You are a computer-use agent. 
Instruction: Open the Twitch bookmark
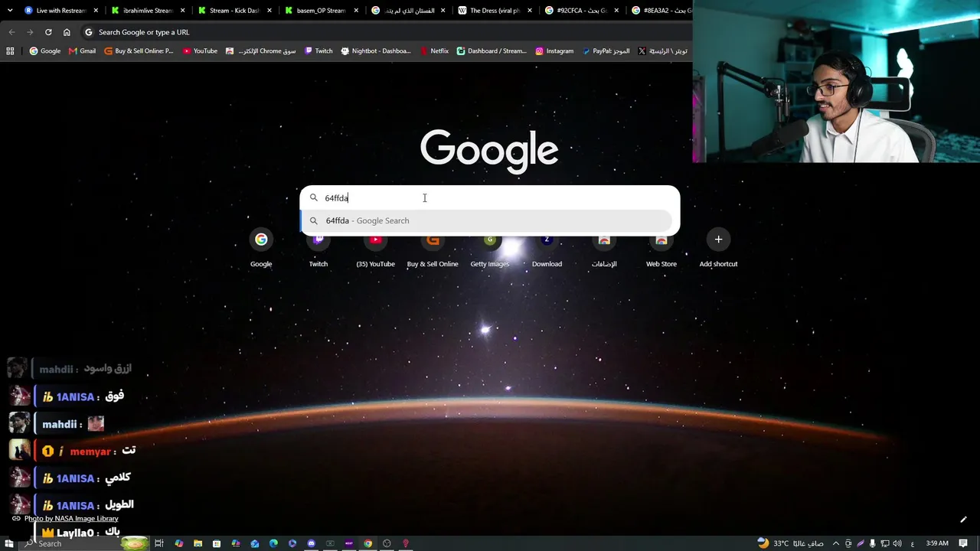tap(318, 51)
